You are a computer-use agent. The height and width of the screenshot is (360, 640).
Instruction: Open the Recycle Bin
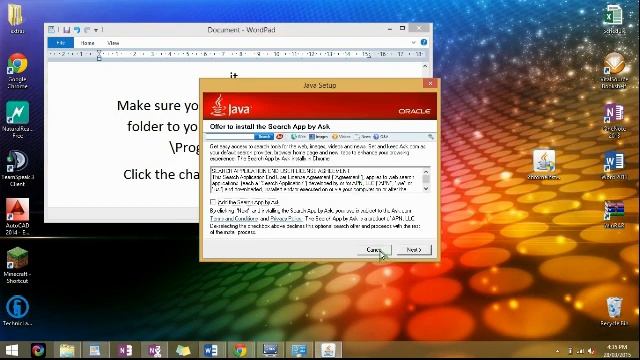pos(614,311)
